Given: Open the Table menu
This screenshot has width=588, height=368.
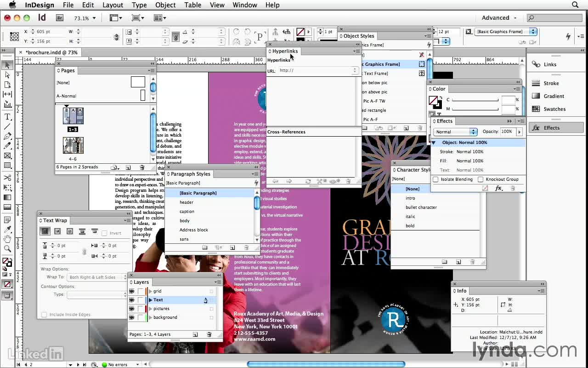Looking at the screenshot, I should point(192,5).
